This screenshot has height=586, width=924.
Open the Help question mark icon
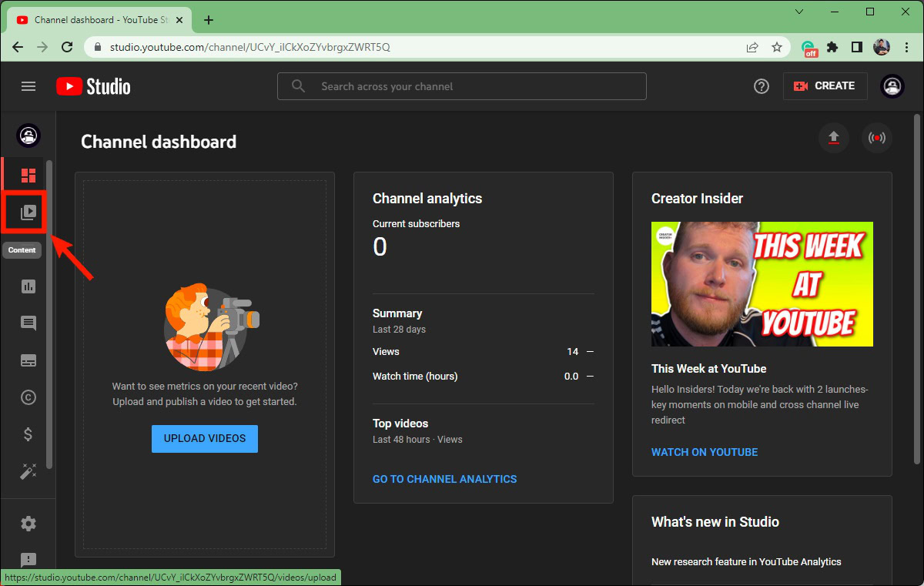tap(762, 86)
